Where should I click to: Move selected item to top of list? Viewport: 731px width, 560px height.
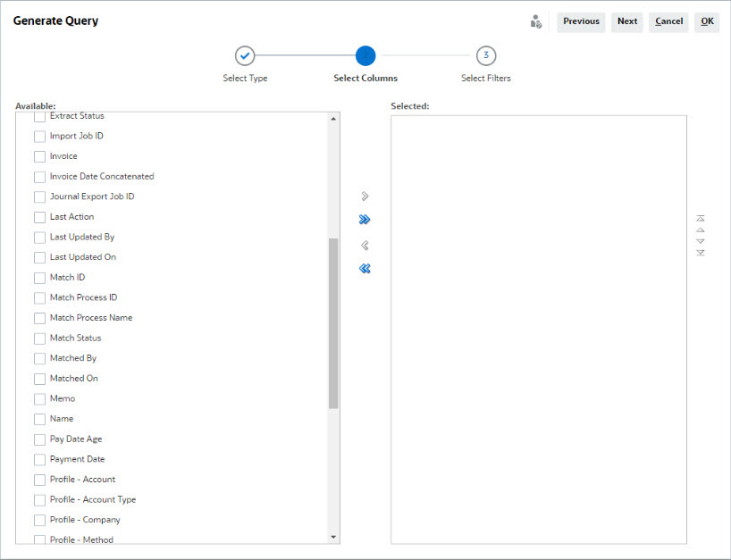click(701, 218)
